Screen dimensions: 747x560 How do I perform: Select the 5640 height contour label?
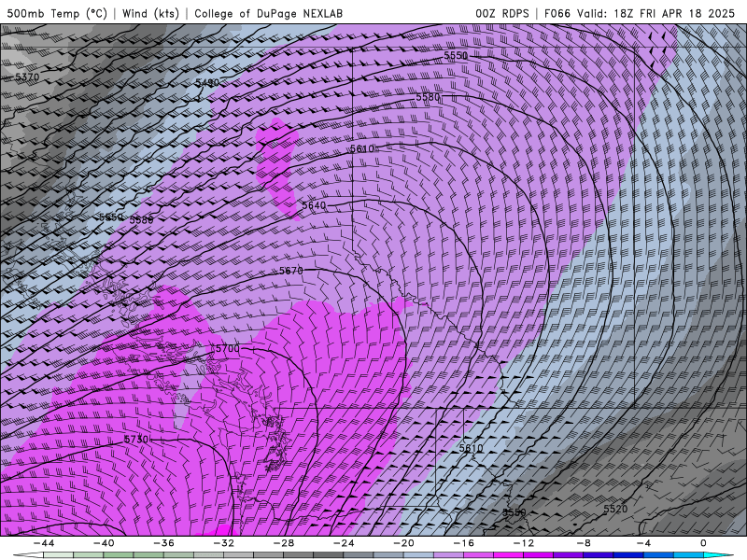315,205
